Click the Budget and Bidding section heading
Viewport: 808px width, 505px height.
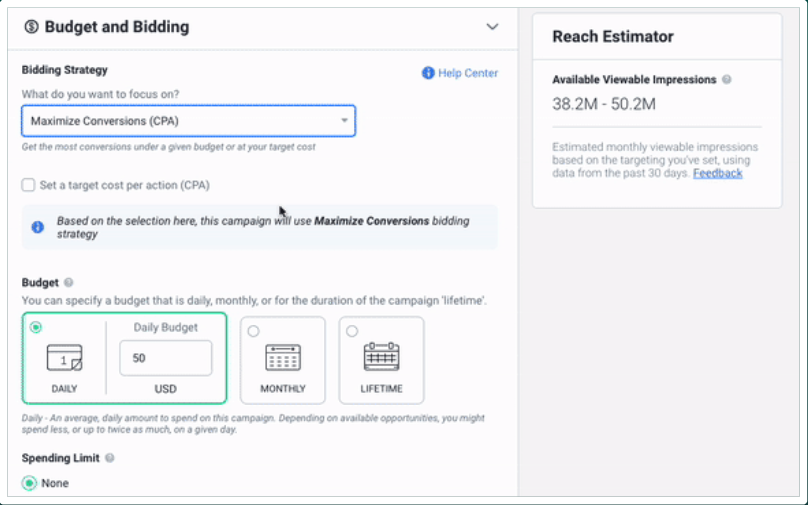(117, 27)
